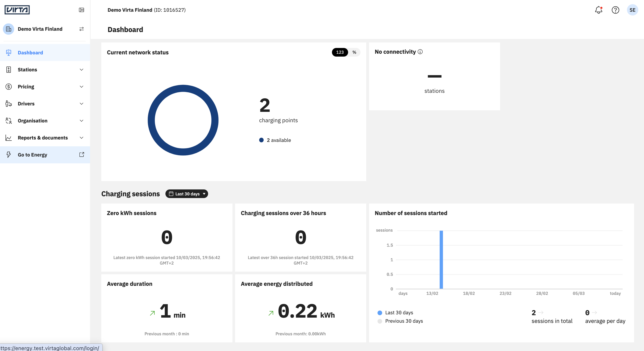The height and width of the screenshot is (351, 644).
Task: Click arrow next to 0 average per day
Action: tap(594, 313)
